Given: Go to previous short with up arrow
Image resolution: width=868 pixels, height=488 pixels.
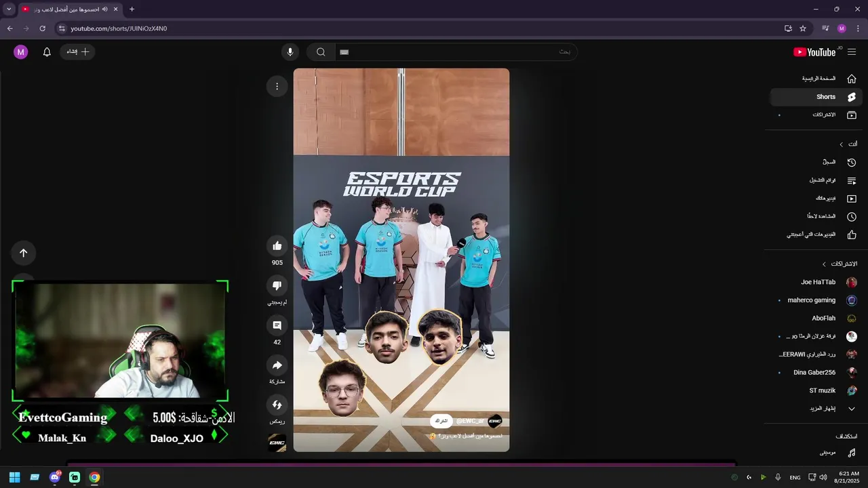Looking at the screenshot, I should (23, 253).
